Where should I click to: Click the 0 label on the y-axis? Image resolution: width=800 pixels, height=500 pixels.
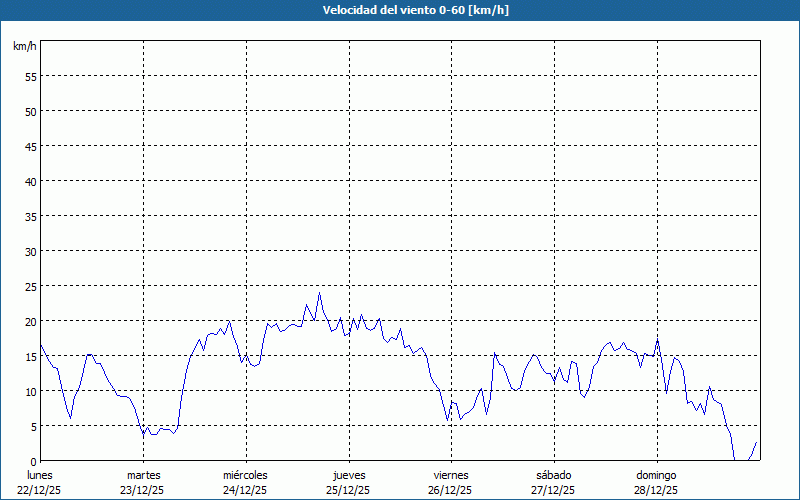[x=33, y=461]
